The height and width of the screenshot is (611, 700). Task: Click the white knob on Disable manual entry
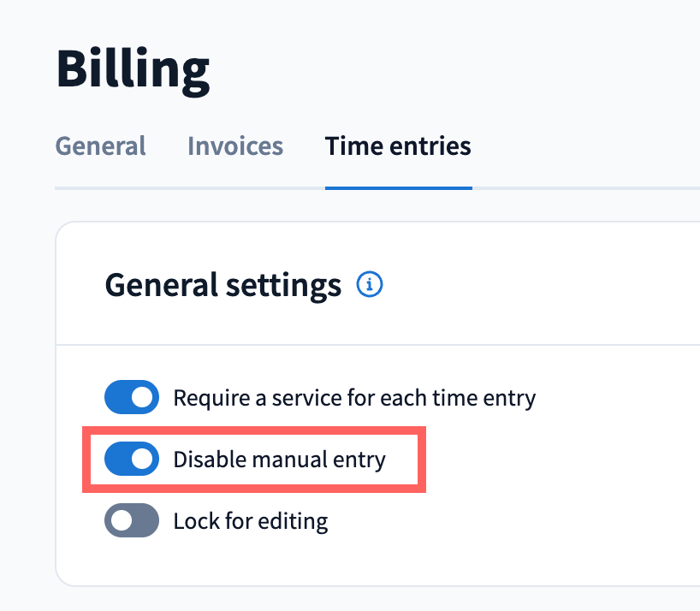coord(143,460)
